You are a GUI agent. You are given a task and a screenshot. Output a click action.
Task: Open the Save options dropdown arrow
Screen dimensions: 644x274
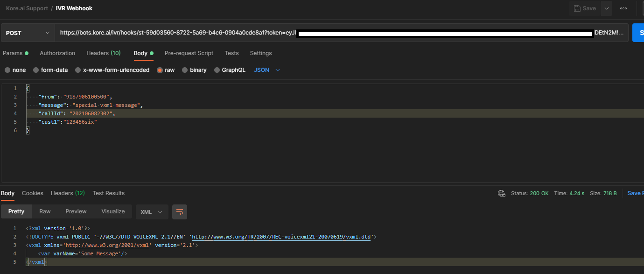coord(606,8)
